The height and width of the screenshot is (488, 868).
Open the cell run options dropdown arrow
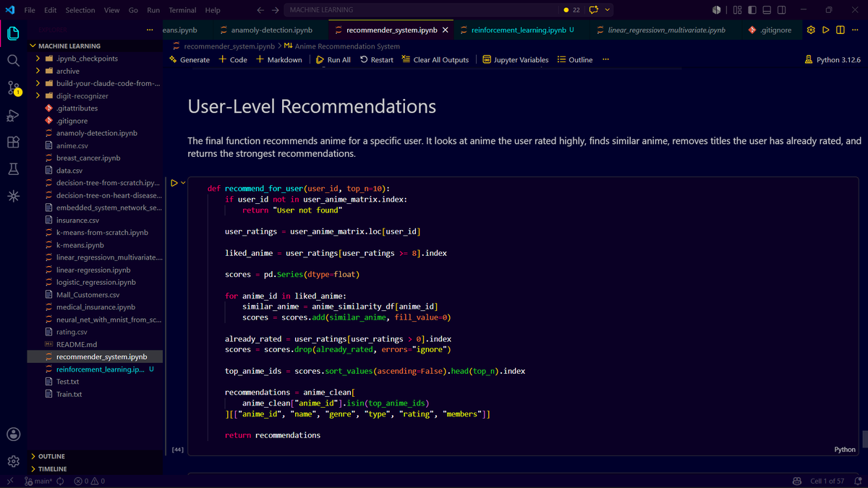[x=183, y=183]
